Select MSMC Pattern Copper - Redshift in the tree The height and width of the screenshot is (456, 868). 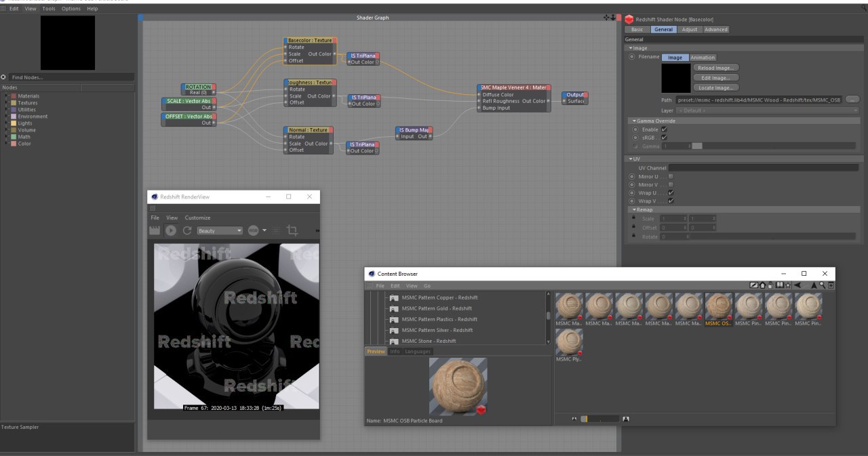(x=439, y=297)
